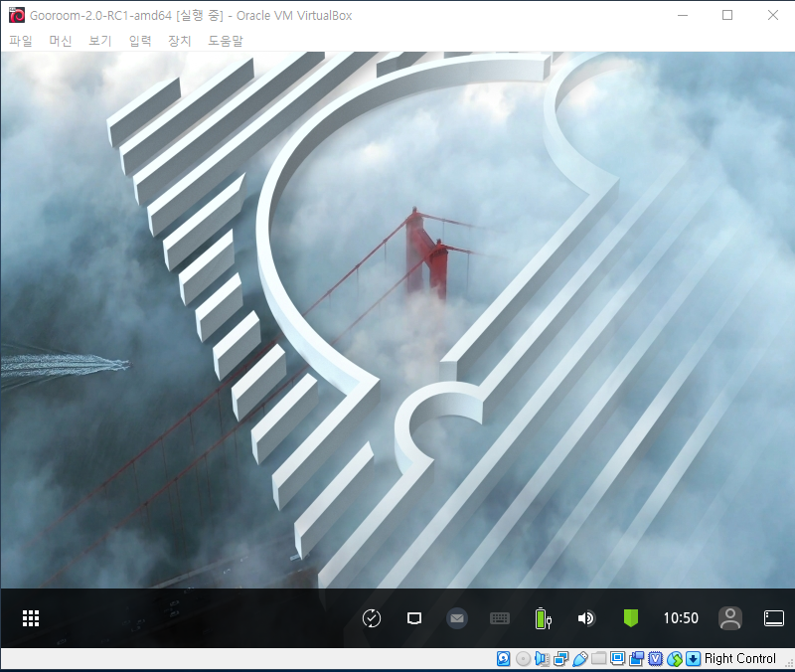The width and height of the screenshot is (795, 672).
Task: Open the volume speaker control
Action: point(586,618)
